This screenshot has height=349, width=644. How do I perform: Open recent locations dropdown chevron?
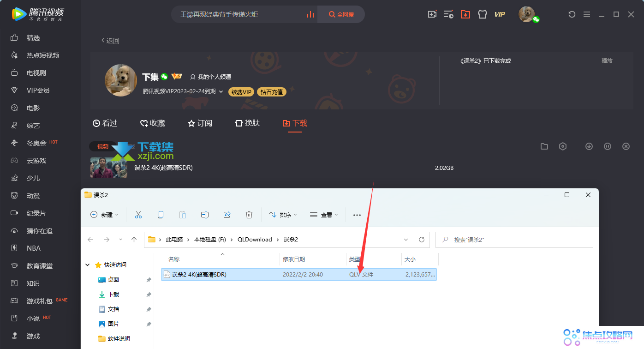click(121, 240)
